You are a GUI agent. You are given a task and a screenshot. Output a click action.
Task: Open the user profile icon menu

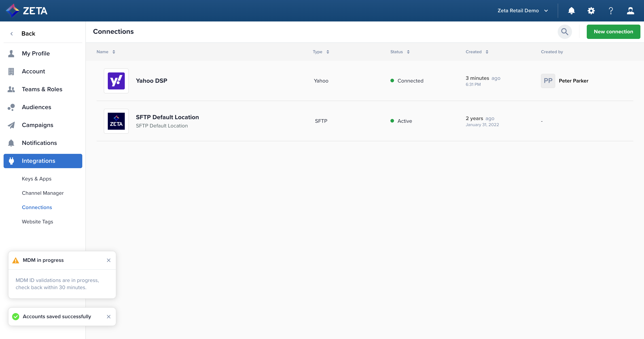coord(630,11)
